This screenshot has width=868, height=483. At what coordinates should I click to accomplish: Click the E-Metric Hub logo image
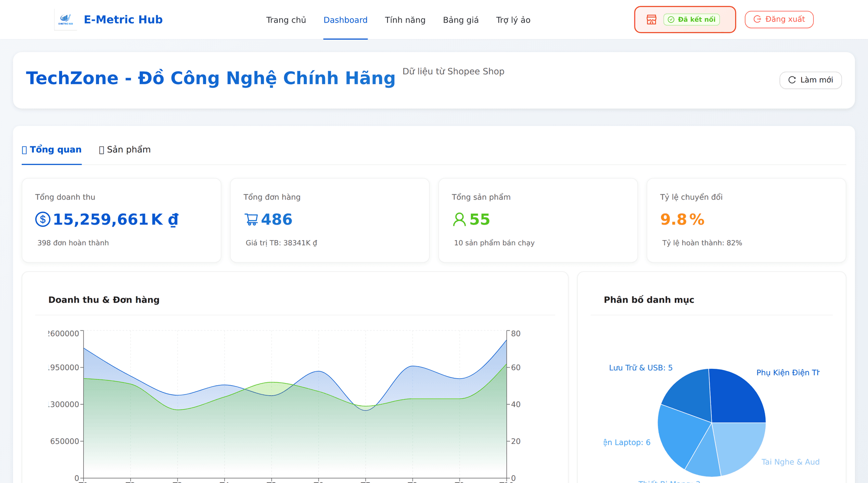[66, 20]
